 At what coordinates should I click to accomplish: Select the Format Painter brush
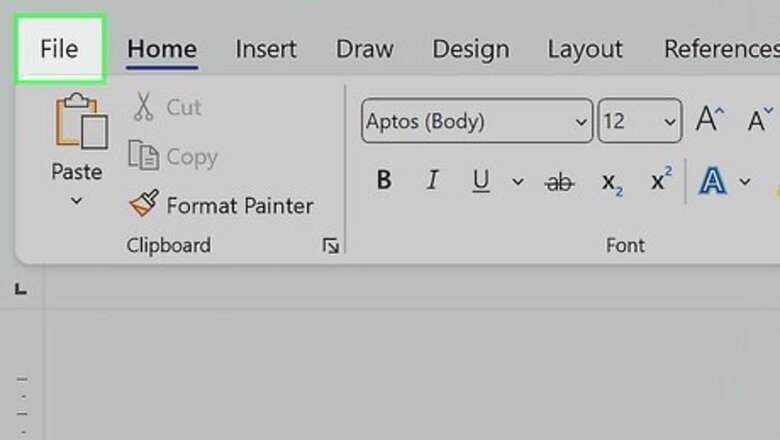tap(144, 205)
